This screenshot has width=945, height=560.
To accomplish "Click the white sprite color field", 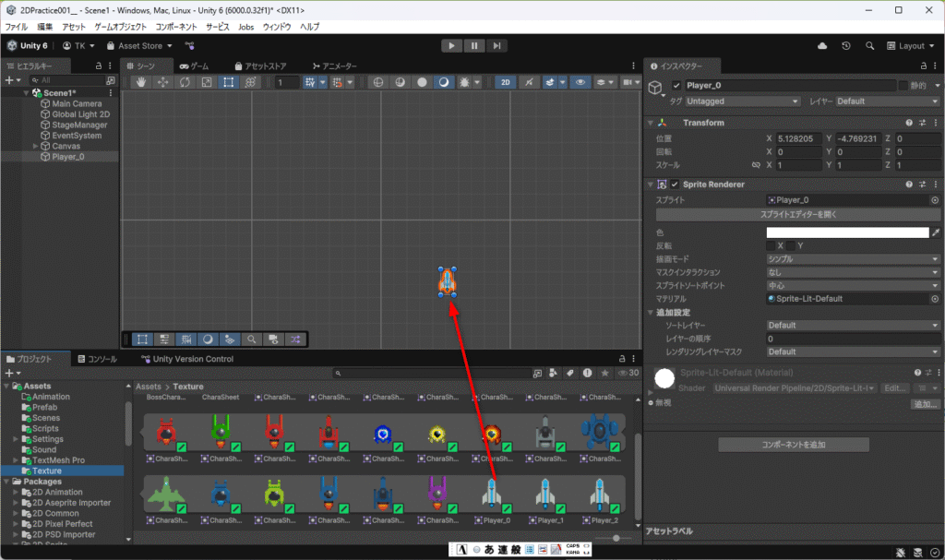I will [847, 232].
